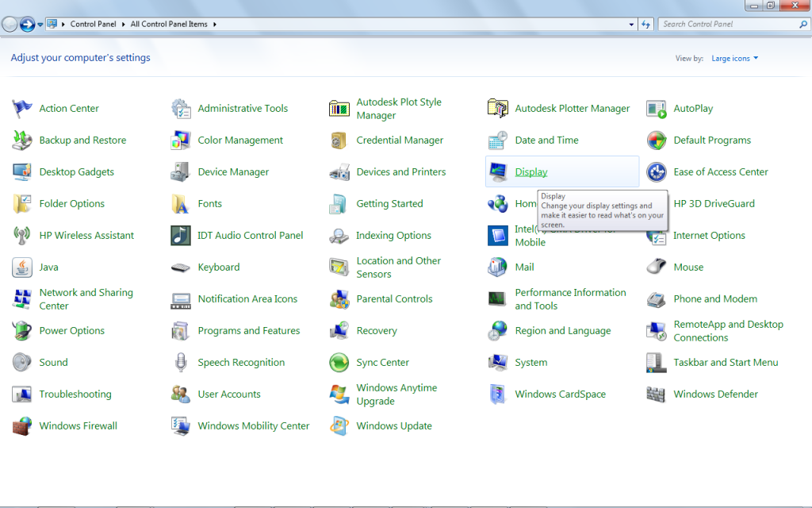812x508 pixels.
Task: Click the Fonts folder icon
Action: tap(180, 204)
